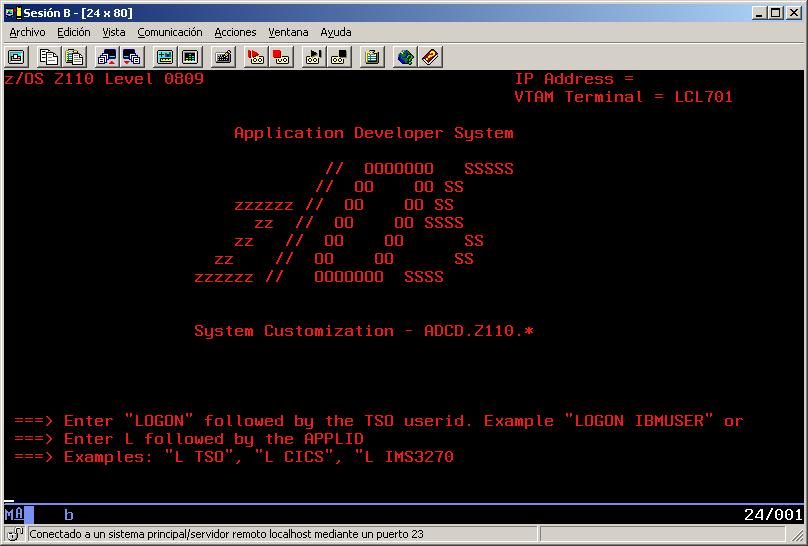
Task: Click the window resize grip corner
Action: click(797, 536)
